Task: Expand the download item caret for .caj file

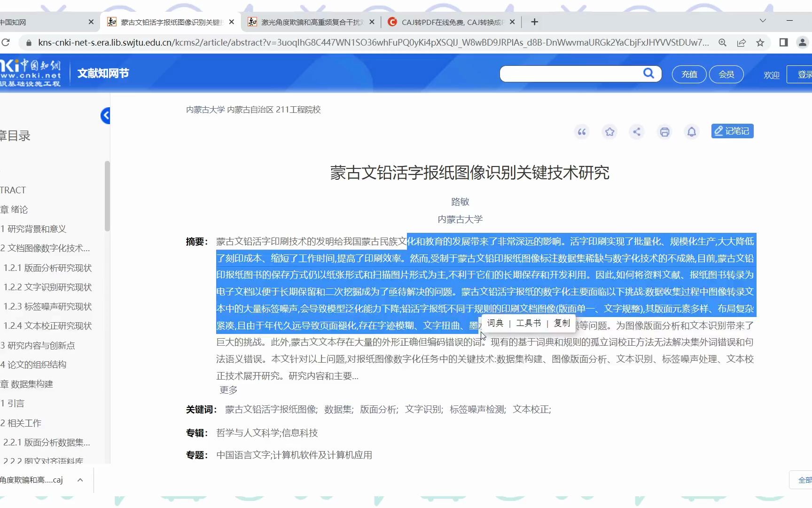Action: pyautogui.click(x=80, y=480)
